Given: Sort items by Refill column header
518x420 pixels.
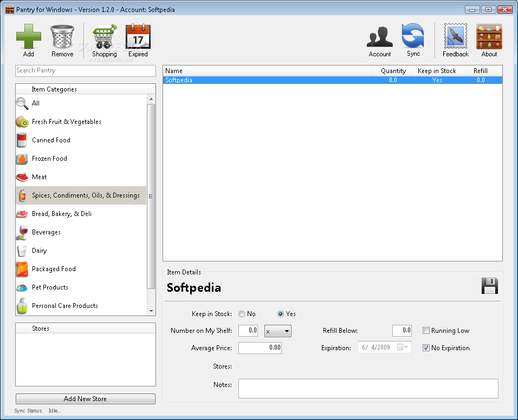Looking at the screenshot, I should (x=480, y=70).
